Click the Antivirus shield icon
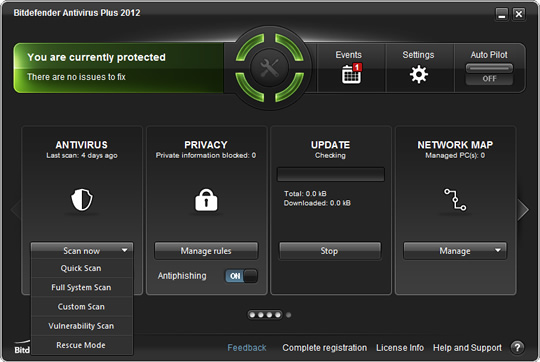The image size is (540, 362). tap(82, 199)
